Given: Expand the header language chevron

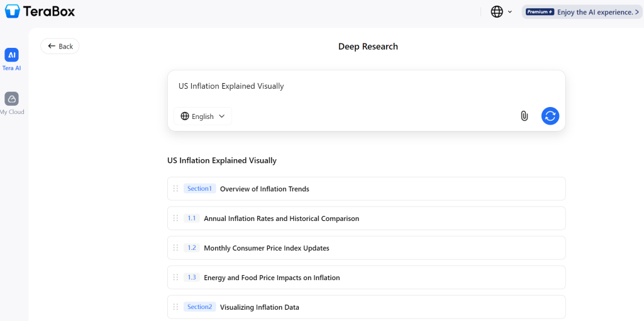Looking at the screenshot, I should coord(510,12).
